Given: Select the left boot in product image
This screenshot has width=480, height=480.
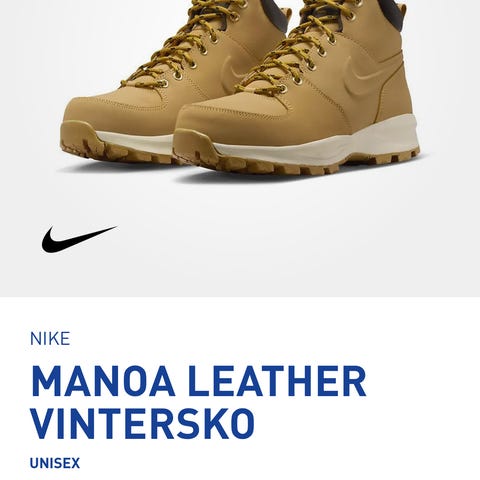Looking at the screenshot, I should pyautogui.click(x=167, y=83).
